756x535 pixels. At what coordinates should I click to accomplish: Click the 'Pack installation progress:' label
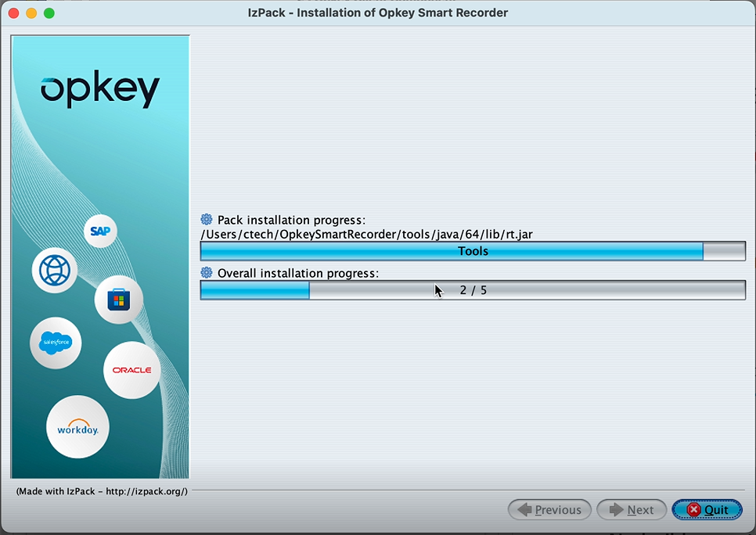(292, 221)
